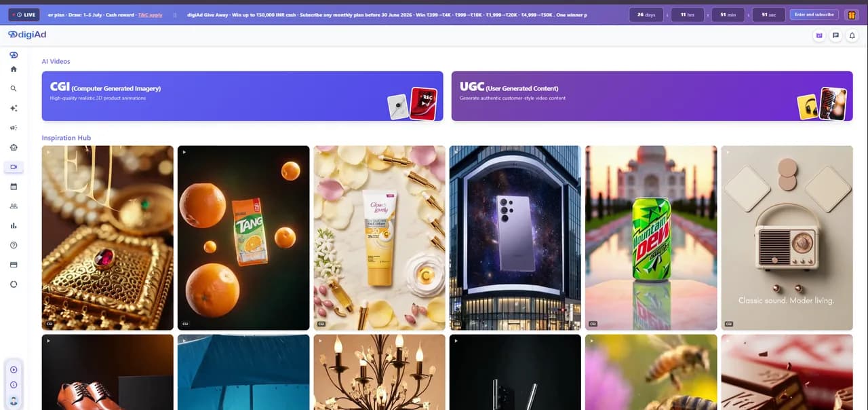Open the question mark help icon

14,245
